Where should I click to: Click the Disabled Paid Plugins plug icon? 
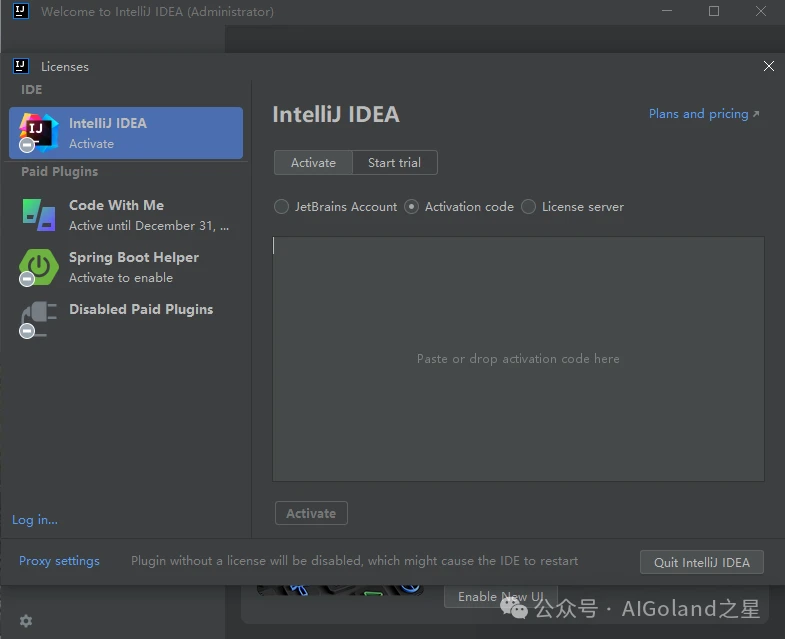38,320
